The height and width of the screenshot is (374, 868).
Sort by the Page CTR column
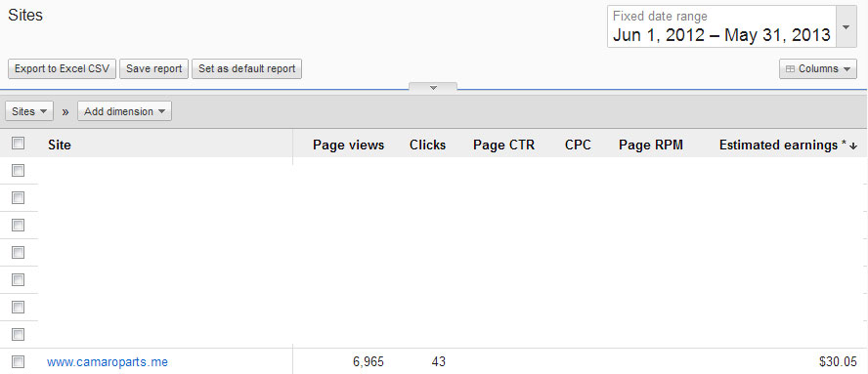[x=503, y=145]
